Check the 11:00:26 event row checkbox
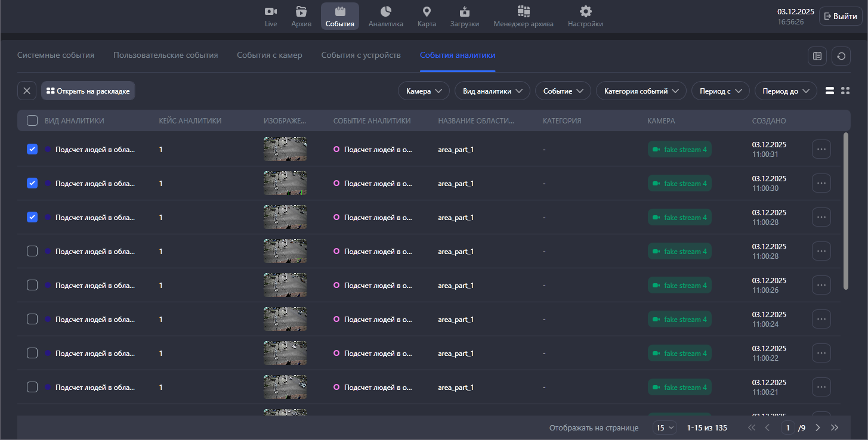 (x=32, y=285)
